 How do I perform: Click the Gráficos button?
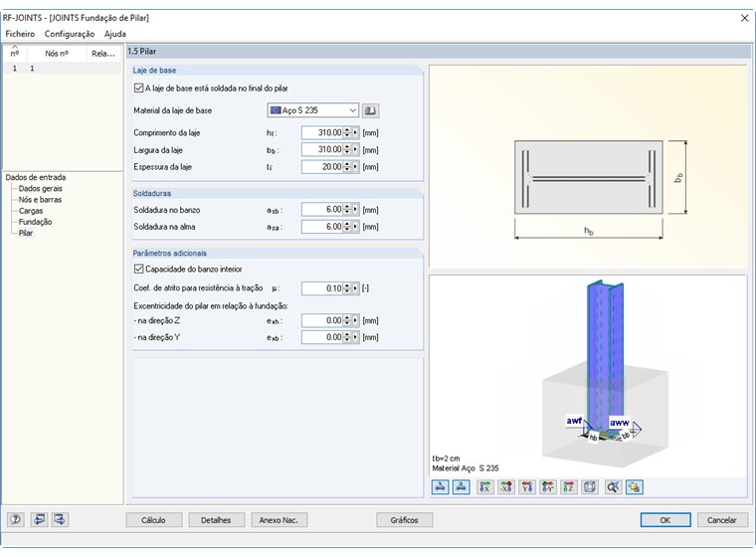[405, 520]
